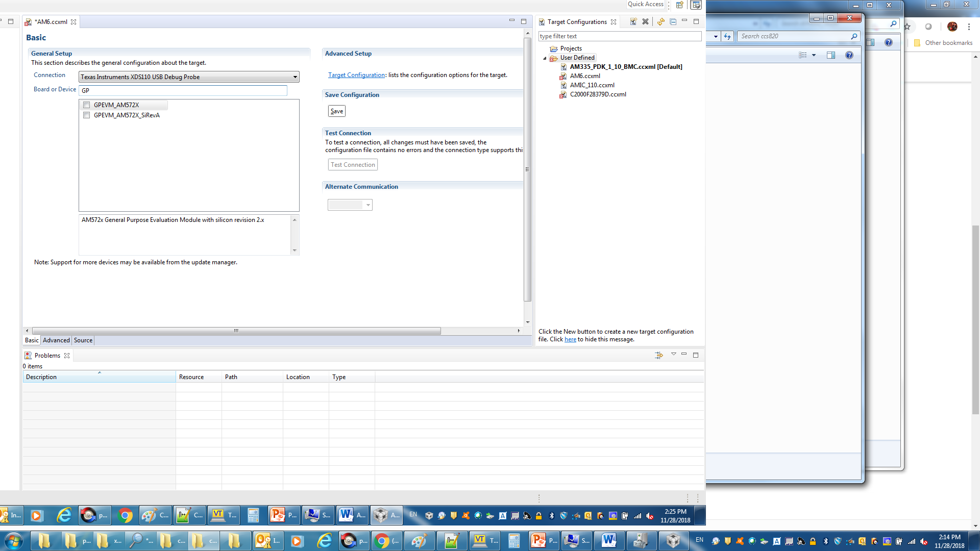Open the Connection debug probe dropdown
This screenshot has height=551, width=980.
click(x=295, y=77)
